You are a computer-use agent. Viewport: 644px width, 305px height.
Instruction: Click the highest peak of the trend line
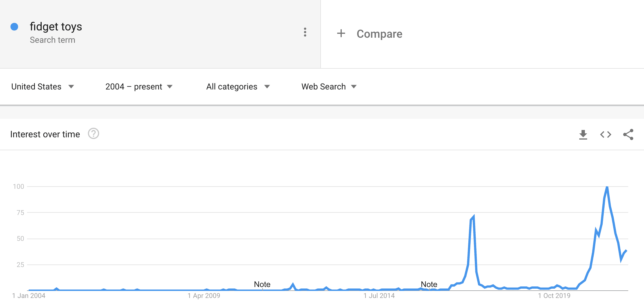(607, 187)
